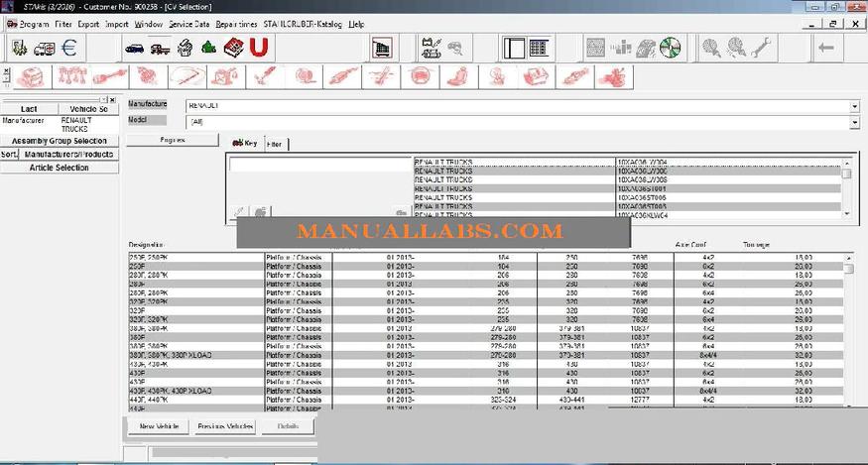Click the Last button in side panel
Viewport: 868px width, 465px height.
pyautogui.click(x=29, y=109)
